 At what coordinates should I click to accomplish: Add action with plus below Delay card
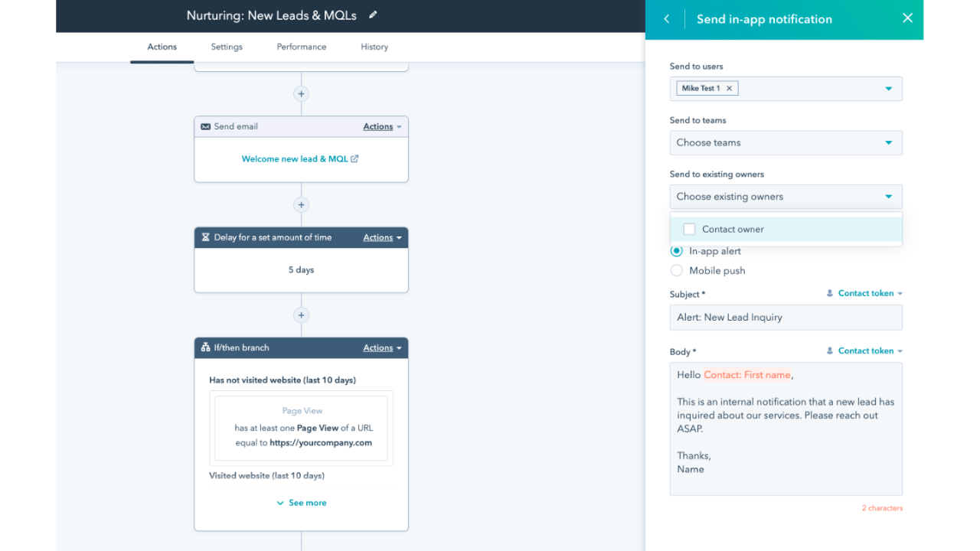301,315
